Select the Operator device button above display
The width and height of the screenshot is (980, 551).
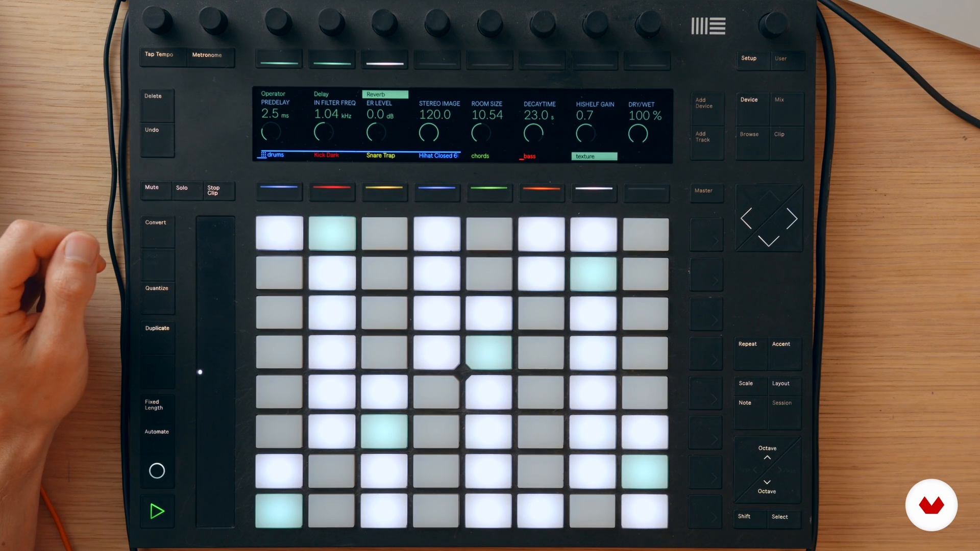[x=279, y=59]
